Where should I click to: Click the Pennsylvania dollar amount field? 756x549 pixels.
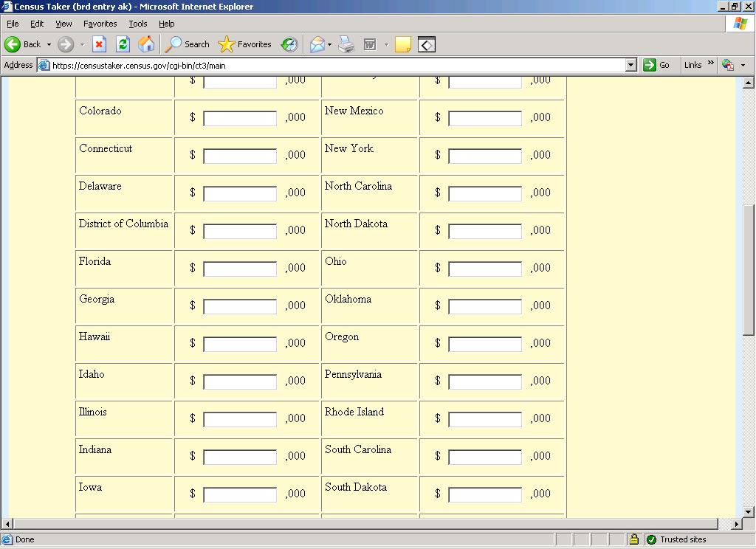485,381
